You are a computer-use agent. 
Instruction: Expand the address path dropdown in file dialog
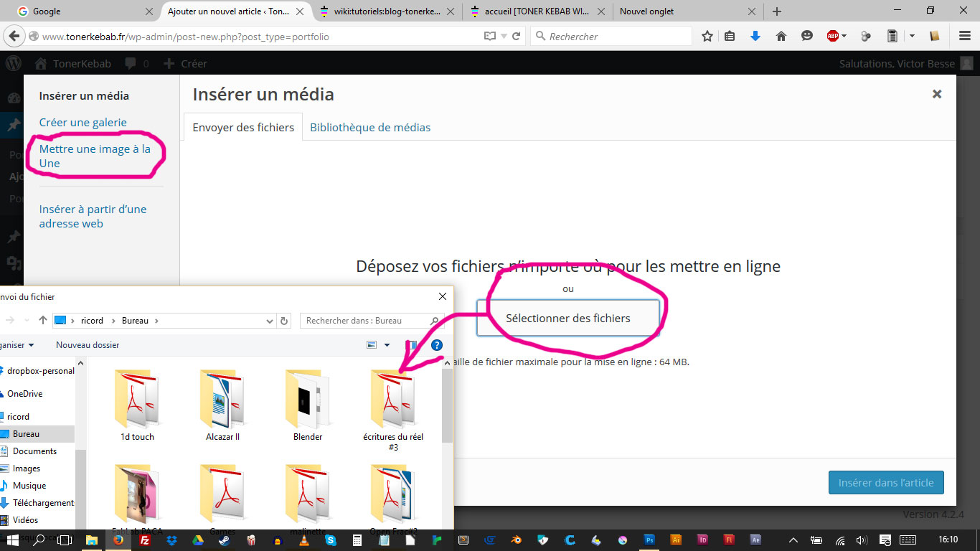click(270, 321)
